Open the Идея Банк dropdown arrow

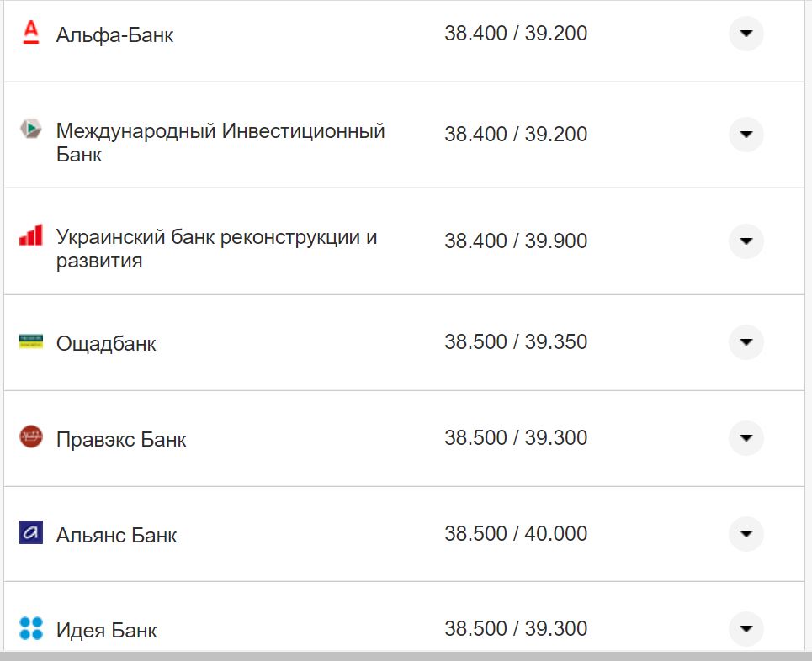746,628
